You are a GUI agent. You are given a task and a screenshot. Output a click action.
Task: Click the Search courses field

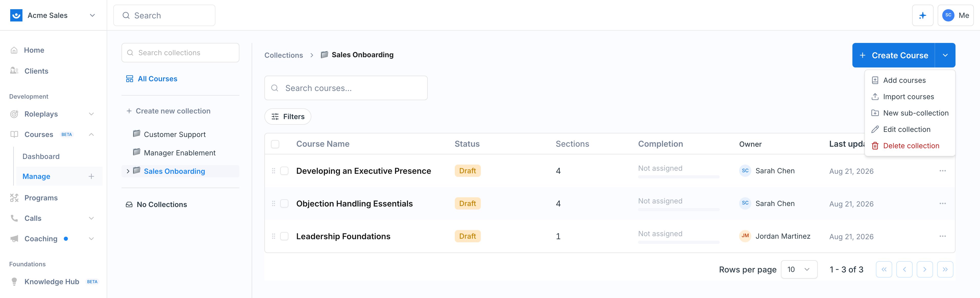point(346,88)
